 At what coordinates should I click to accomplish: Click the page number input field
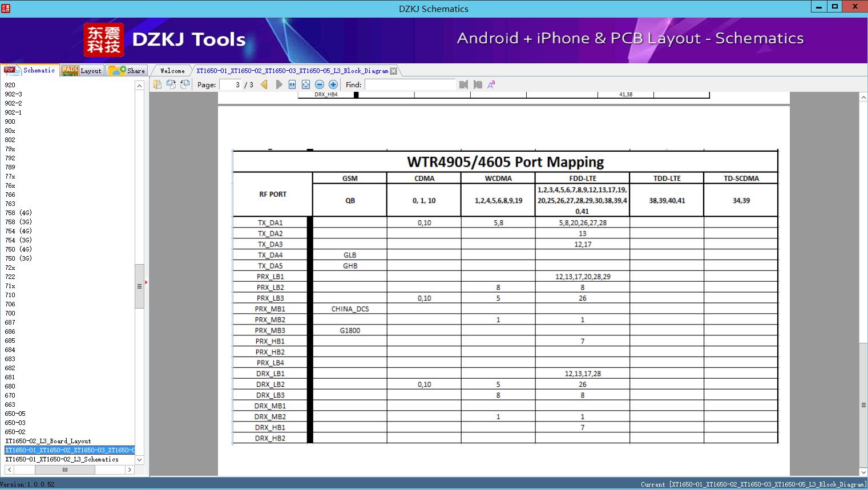pyautogui.click(x=231, y=84)
